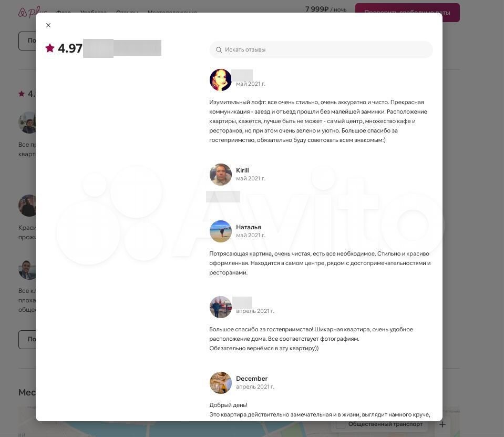The height and width of the screenshot is (437, 504).
Task: Click the Airbnb Plus logo
Action: coord(32,12)
